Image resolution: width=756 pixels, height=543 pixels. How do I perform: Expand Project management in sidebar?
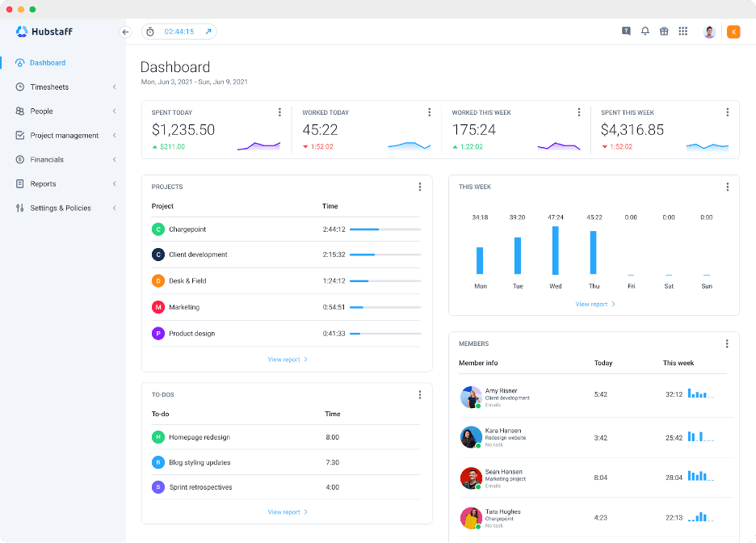64,136
